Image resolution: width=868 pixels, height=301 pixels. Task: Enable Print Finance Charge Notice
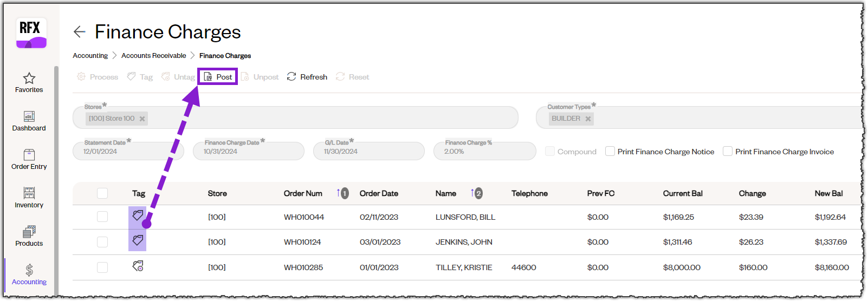click(x=610, y=152)
